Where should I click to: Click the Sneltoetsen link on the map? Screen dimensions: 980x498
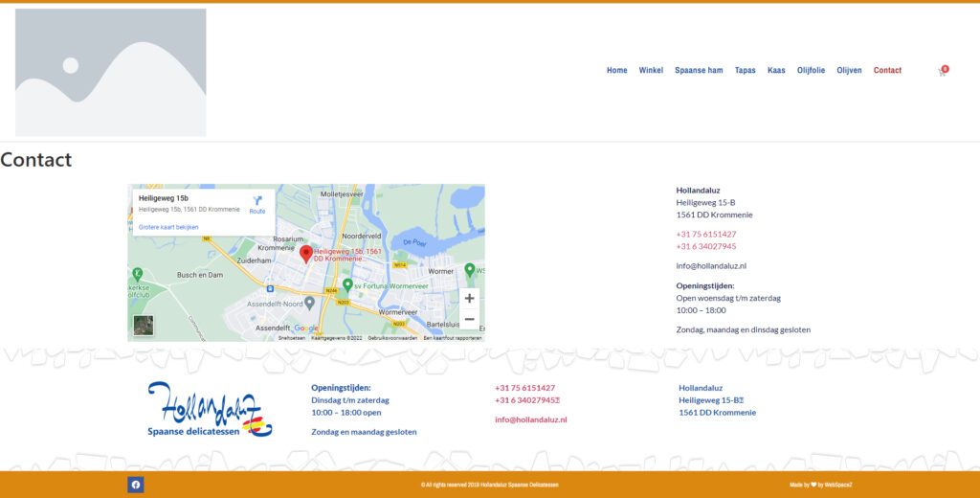click(292, 338)
